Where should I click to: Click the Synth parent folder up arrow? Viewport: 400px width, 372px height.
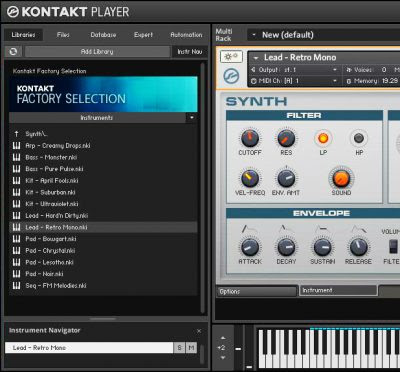click(x=16, y=134)
